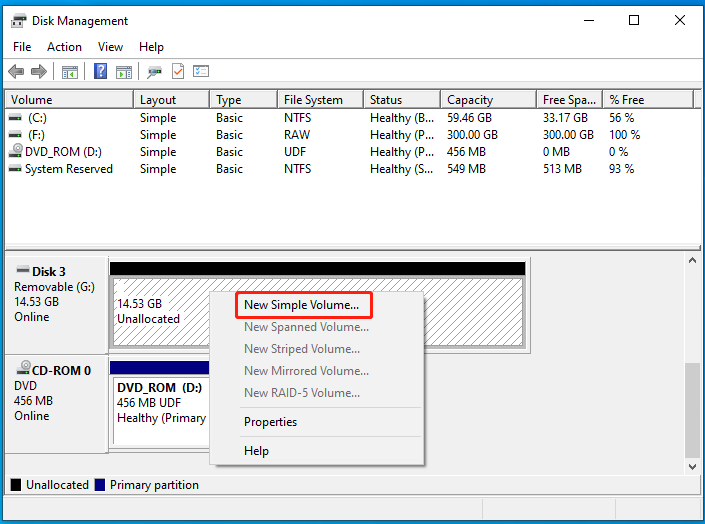
Task: Click the Disk Management title bar icon
Action: tap(19, 21)
